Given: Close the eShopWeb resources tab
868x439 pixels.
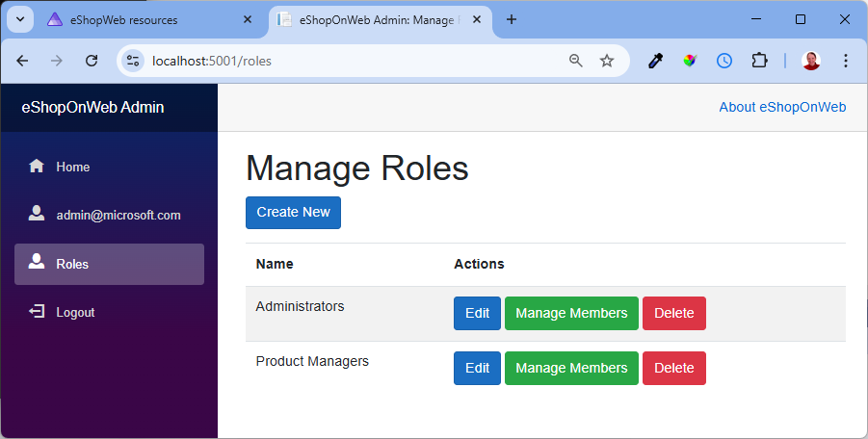Looking at the screenshot, I should point(248,20).
